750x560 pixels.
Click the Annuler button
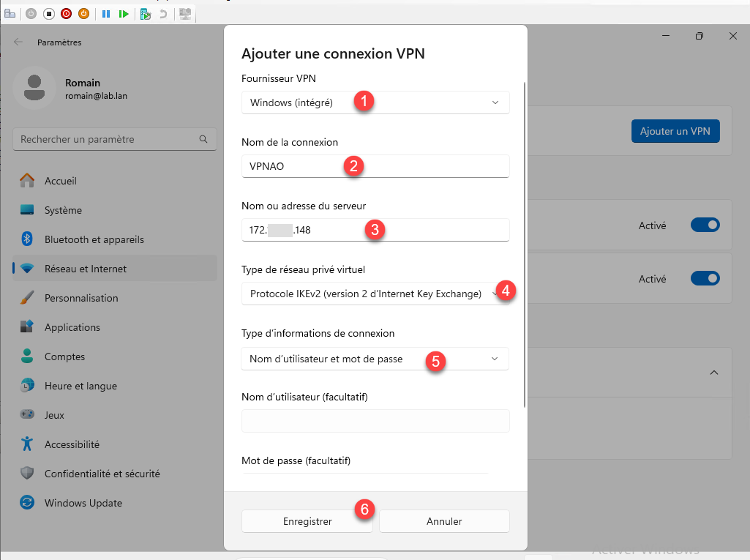444,521
